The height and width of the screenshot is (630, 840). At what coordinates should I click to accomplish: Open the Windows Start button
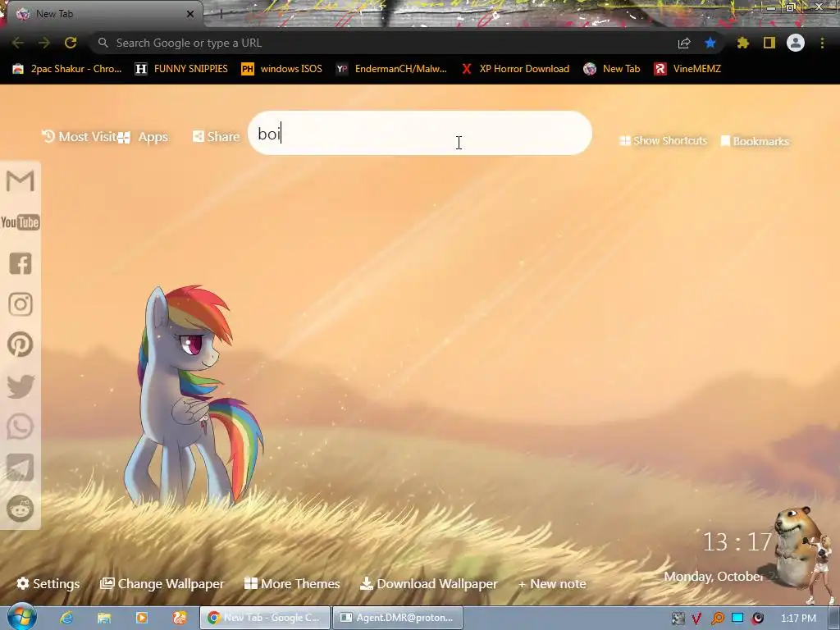21,617
